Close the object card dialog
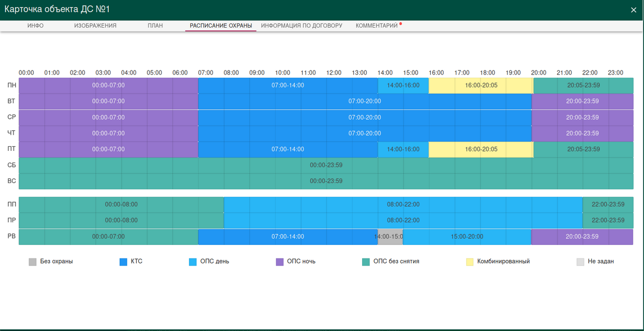The width and height of the screenshot is (644, 331). coord(633,10)
